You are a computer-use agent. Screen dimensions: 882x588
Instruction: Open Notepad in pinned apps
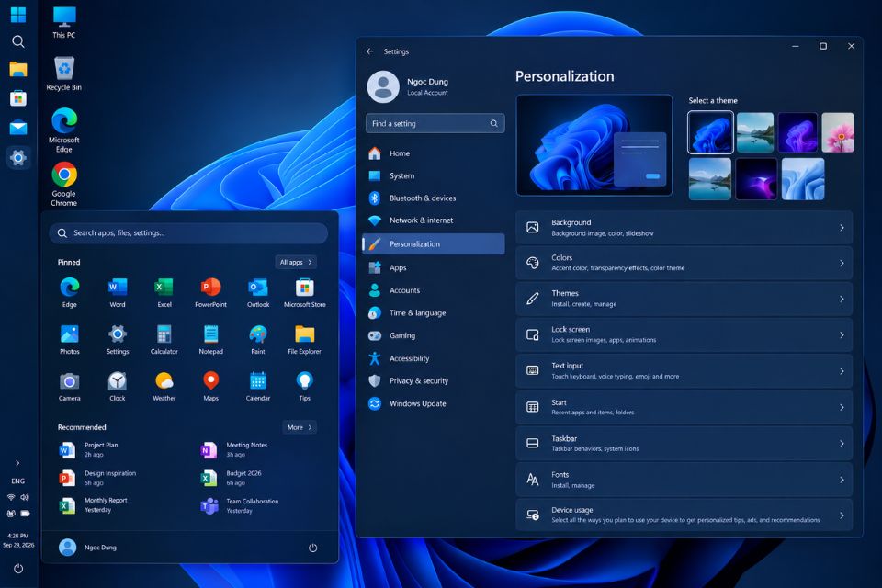[x=211, y=339]
